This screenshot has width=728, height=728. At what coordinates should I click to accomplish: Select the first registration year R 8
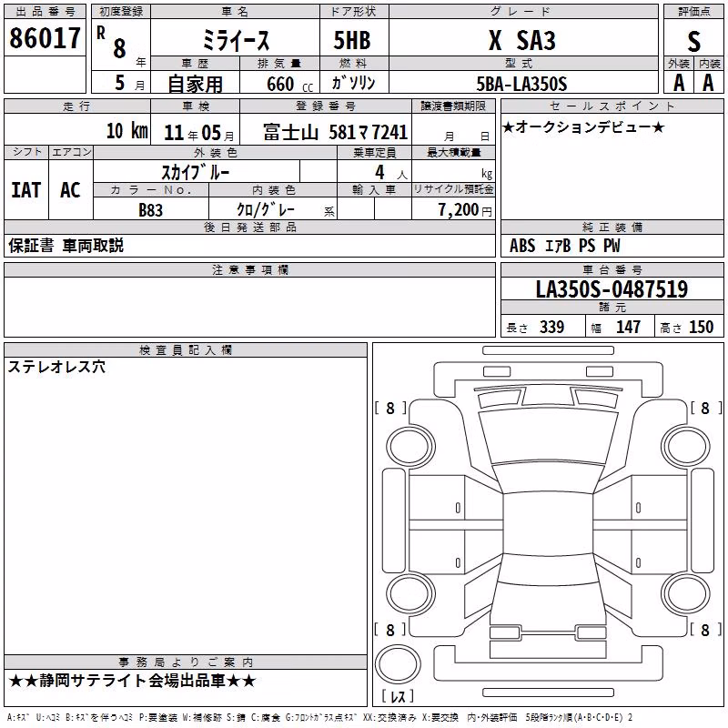tap(112, 43)
